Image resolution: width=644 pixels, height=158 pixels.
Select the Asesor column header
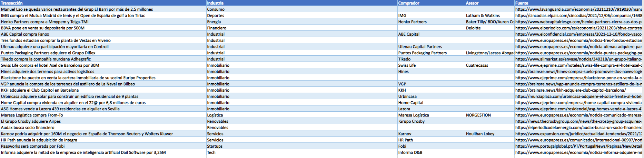[489, 3]
